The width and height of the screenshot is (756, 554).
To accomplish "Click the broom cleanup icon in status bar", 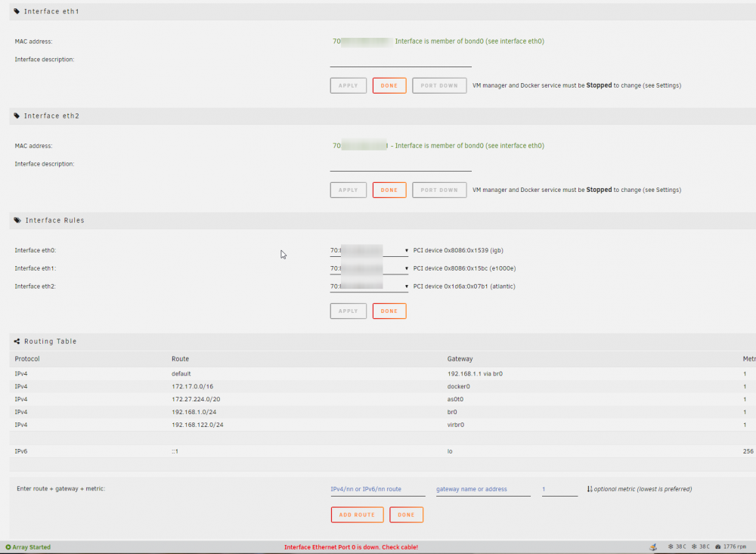I will (653, 546).
